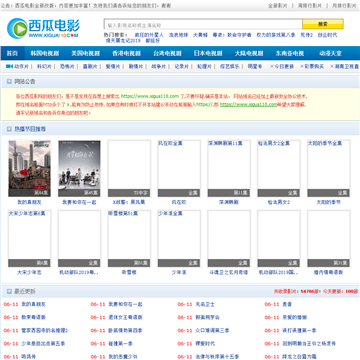Image resolution: width=360 pixels, height=360 pixels.
Task: Select 韩国电视剧 in the navigation bar
Action: coord(45,53)
